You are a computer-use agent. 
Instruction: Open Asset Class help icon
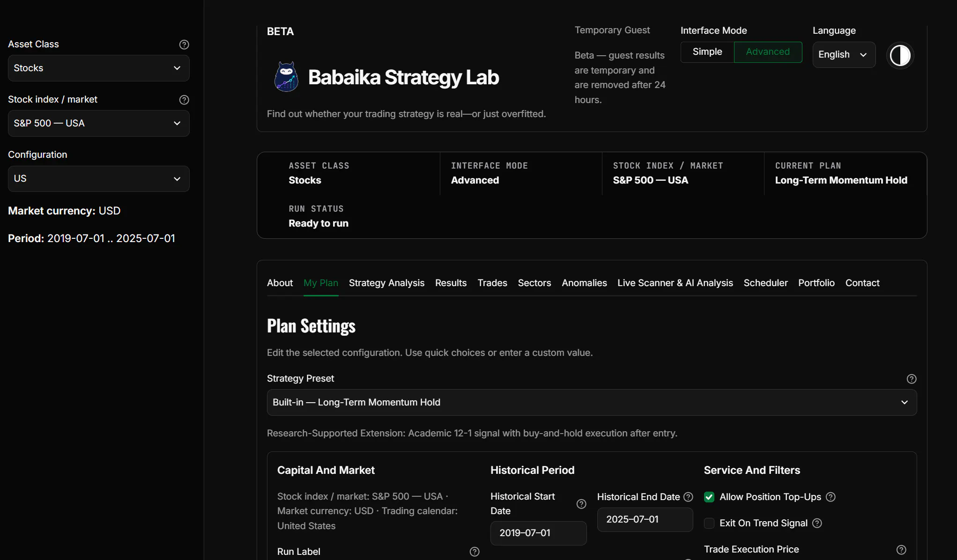point(184,44)
